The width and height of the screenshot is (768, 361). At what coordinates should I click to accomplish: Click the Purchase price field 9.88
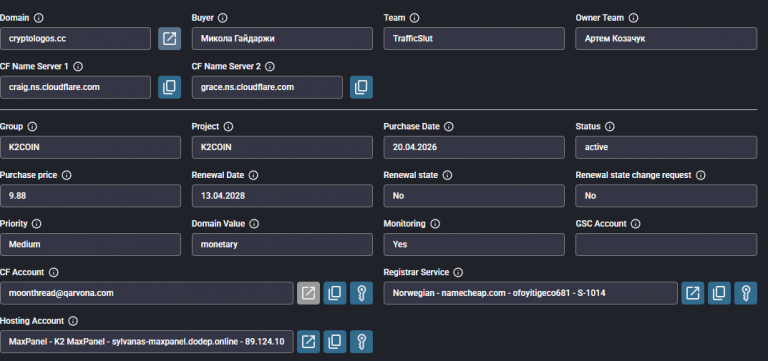coord(90,195)
